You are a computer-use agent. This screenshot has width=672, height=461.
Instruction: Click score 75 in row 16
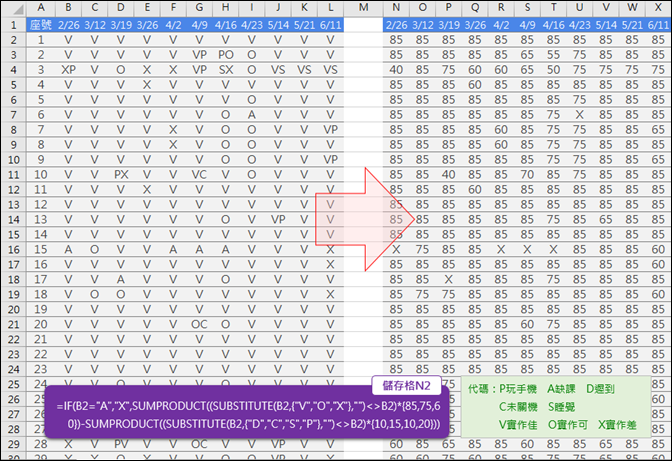423,249
